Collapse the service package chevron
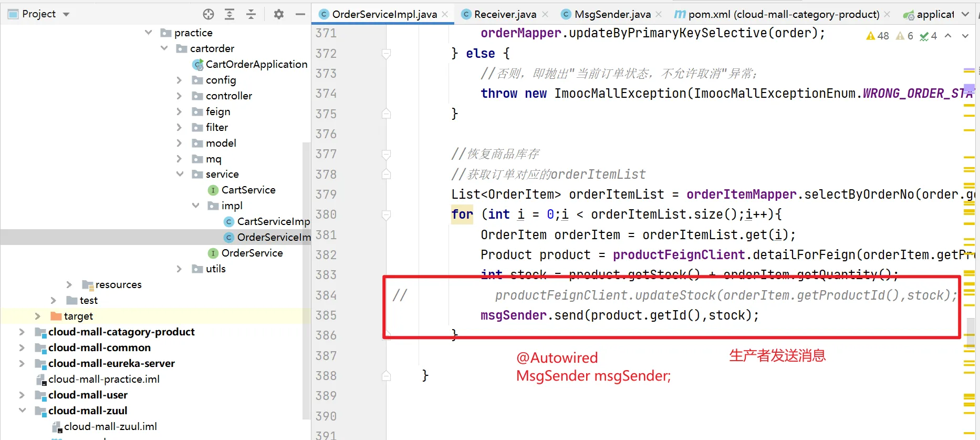The image size is (980, 440). pyautogui.click(x=180, y=174)
